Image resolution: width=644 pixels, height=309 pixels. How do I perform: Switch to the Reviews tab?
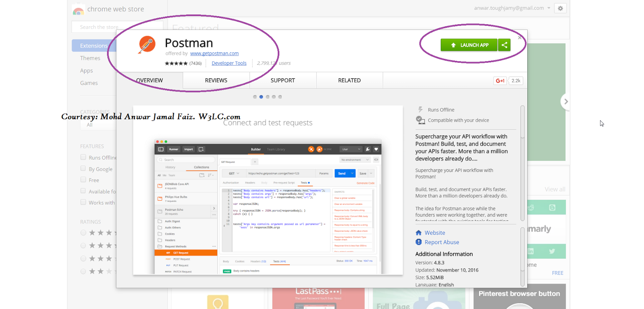[x=216, y=81]
